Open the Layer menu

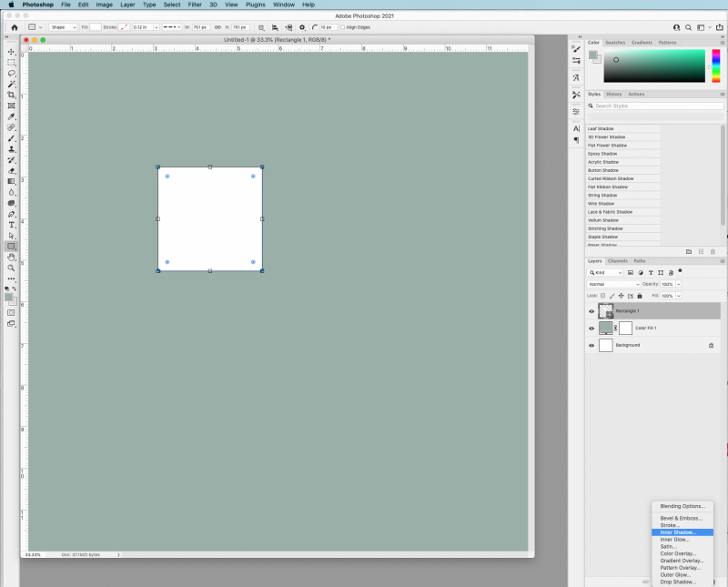click(127, 5)
